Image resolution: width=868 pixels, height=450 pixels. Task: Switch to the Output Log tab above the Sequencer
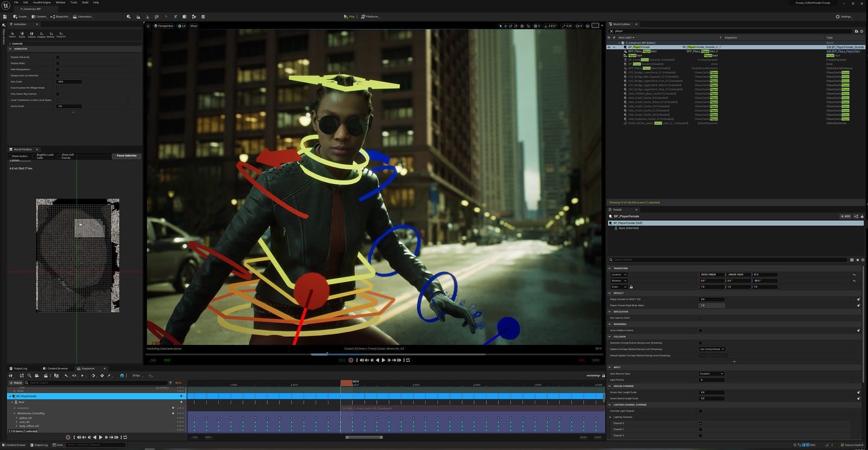pos(19,369)
